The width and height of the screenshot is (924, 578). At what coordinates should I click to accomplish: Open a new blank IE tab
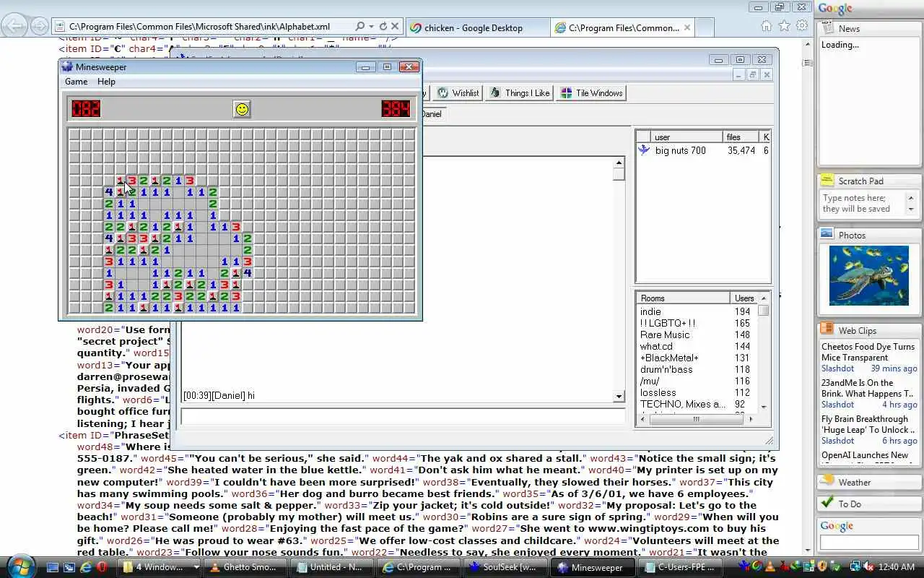[x=705, y=27]
